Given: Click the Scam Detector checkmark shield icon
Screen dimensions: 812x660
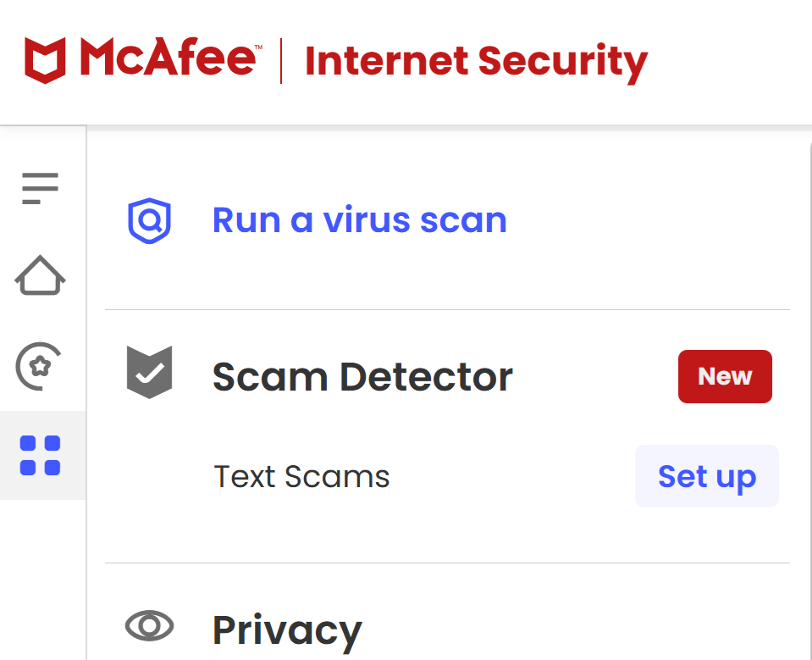Looking at the screenshot, I should coord(149,371).
